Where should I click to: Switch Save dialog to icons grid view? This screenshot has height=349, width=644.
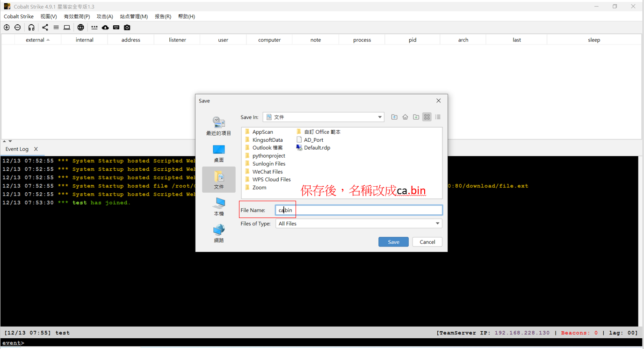pyautogui.click(x=427, y=117)
